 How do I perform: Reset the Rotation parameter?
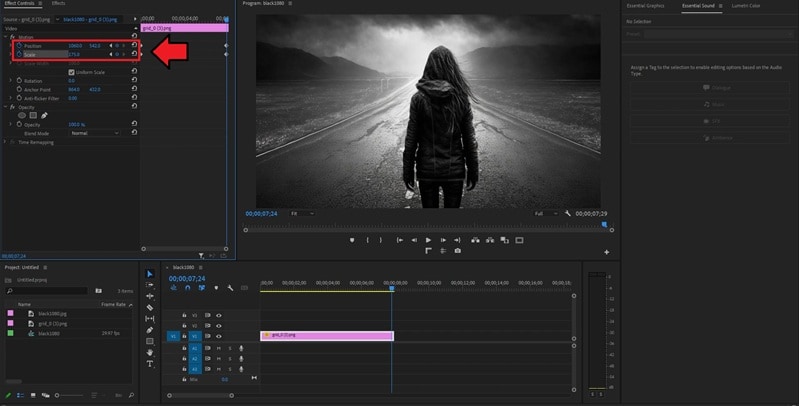pyautogui.click(x=135, y=80)
